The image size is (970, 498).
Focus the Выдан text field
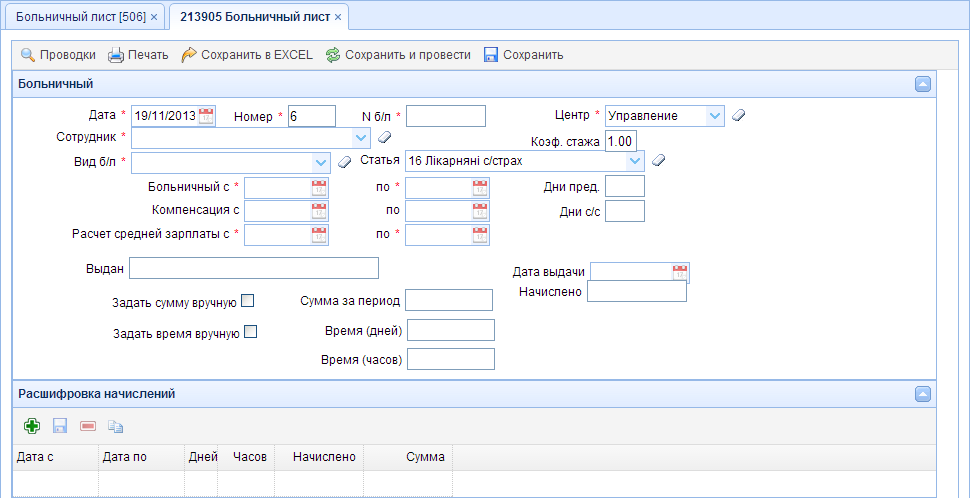coord(254,268)
